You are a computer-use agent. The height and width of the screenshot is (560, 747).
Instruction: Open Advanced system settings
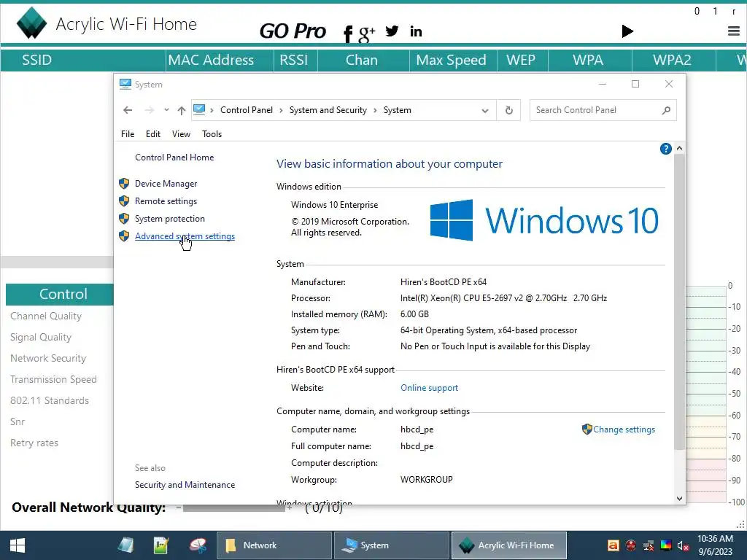(185, 236)
